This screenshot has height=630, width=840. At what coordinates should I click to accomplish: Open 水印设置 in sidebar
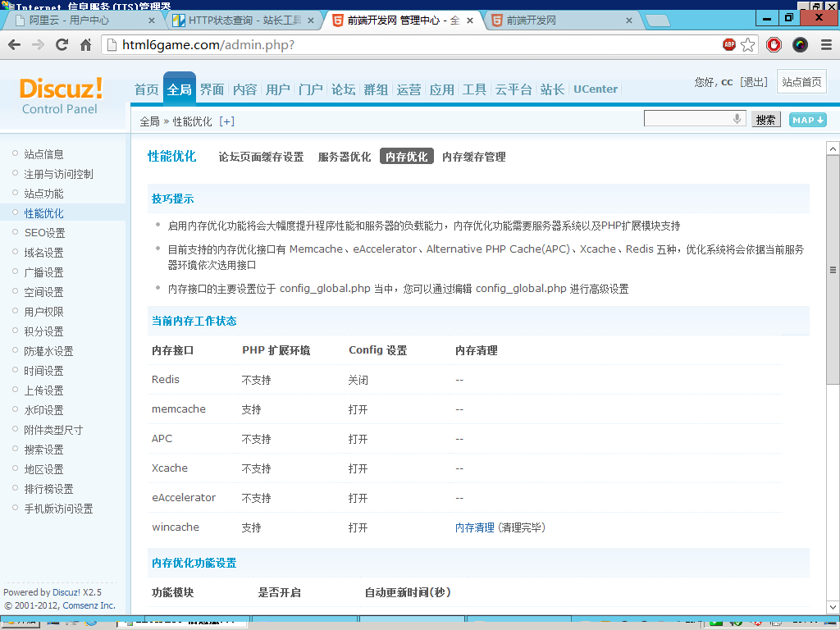(44, 410)
